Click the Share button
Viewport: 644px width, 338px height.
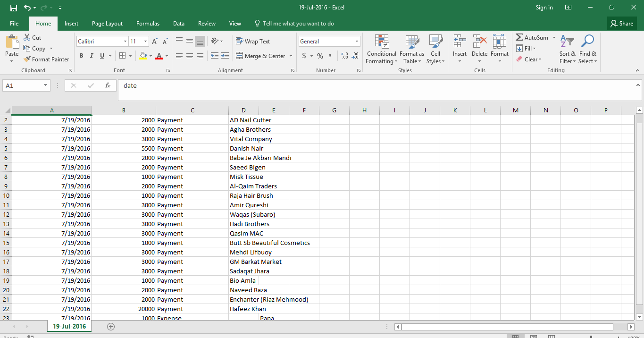[x=622, y=24]
